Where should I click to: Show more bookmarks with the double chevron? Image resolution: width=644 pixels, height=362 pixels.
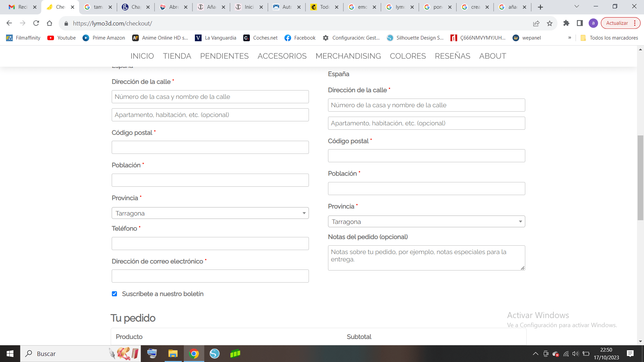[570, 38]
